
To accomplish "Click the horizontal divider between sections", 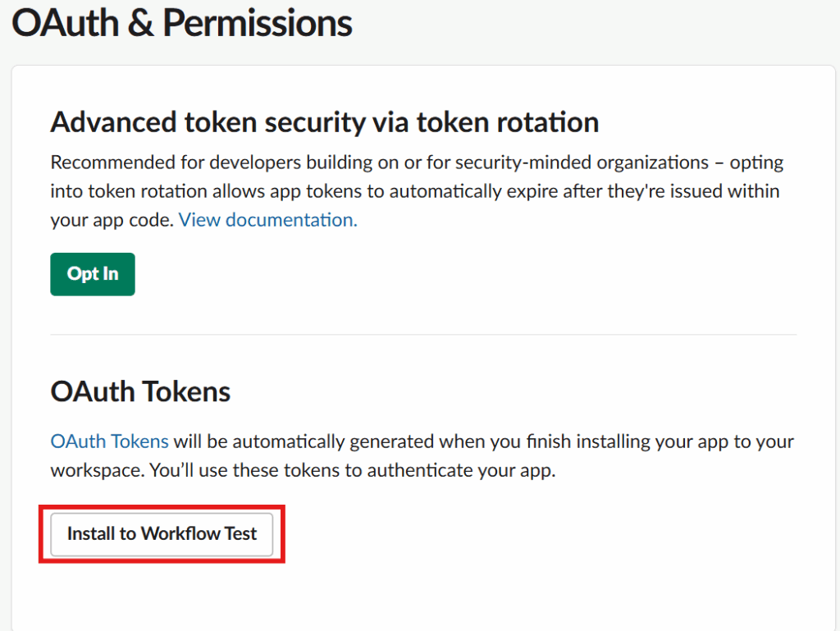I will 423,335.
